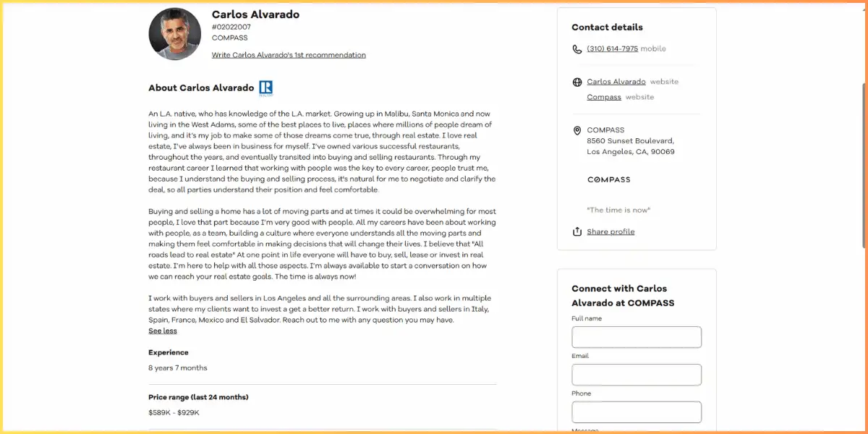Open the Compass website link
This screenshot has height=434, width=868.
coord(604,97)
